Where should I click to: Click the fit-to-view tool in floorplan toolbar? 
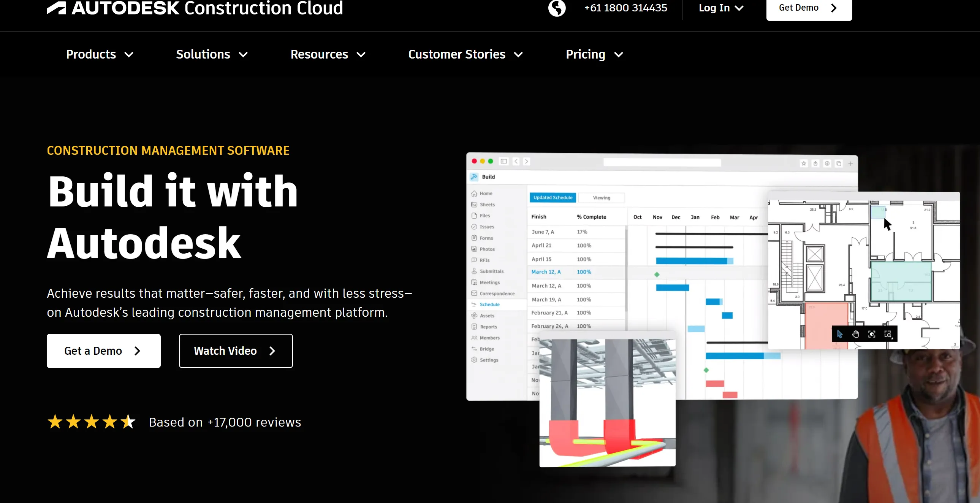tap(872, 334)
